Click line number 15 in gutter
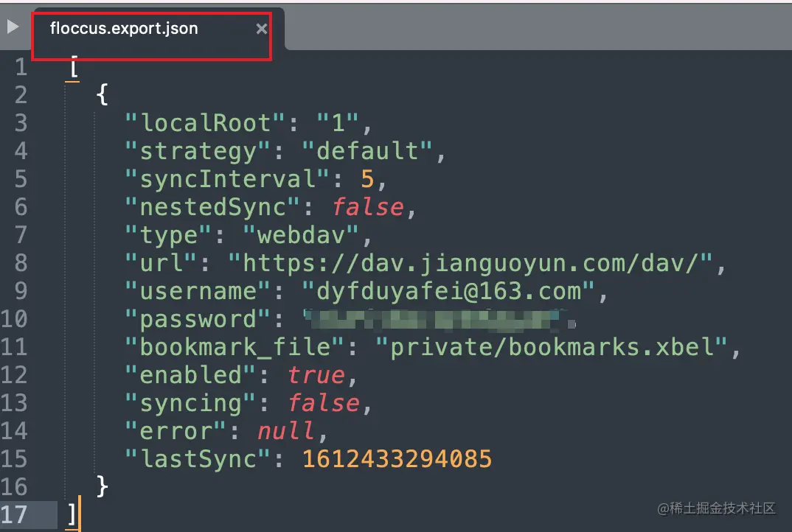The width and height of the screenshot is (792, 532). (14, 458)
